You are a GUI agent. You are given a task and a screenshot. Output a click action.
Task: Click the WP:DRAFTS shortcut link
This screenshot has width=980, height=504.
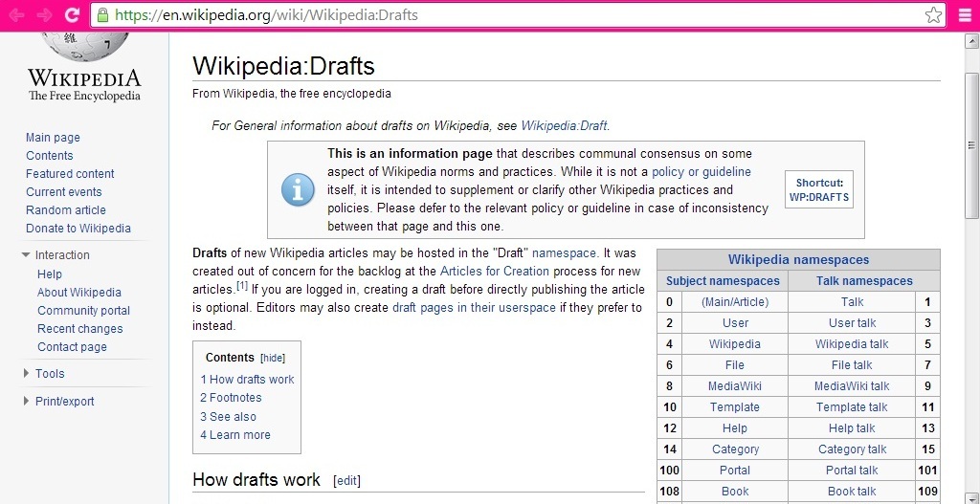point(819,197)
